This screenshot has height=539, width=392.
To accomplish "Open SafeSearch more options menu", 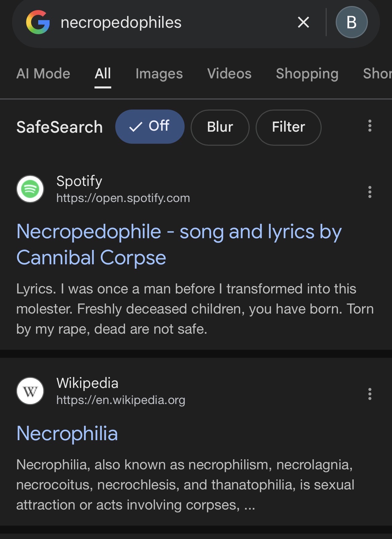I will tap(370, 126).
